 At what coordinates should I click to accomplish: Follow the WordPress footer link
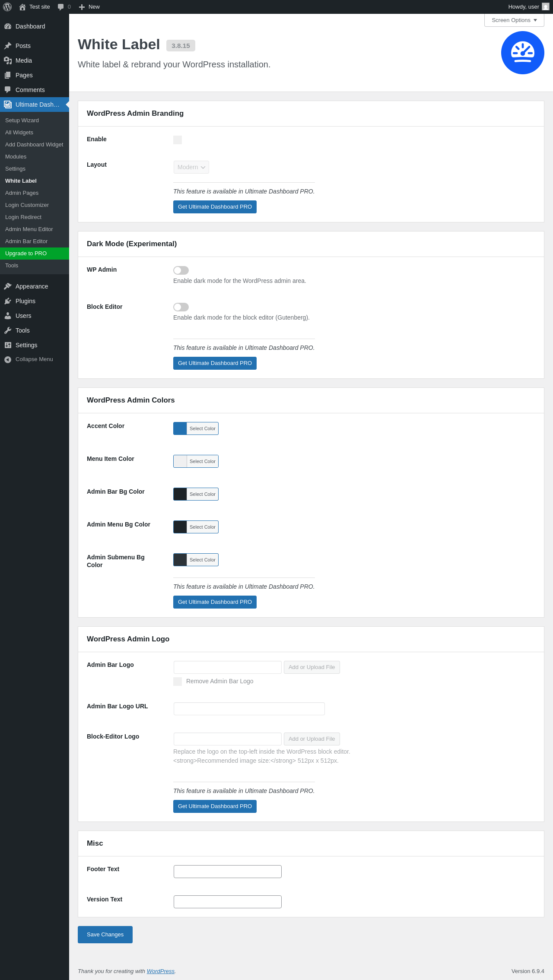pos(161,971)
